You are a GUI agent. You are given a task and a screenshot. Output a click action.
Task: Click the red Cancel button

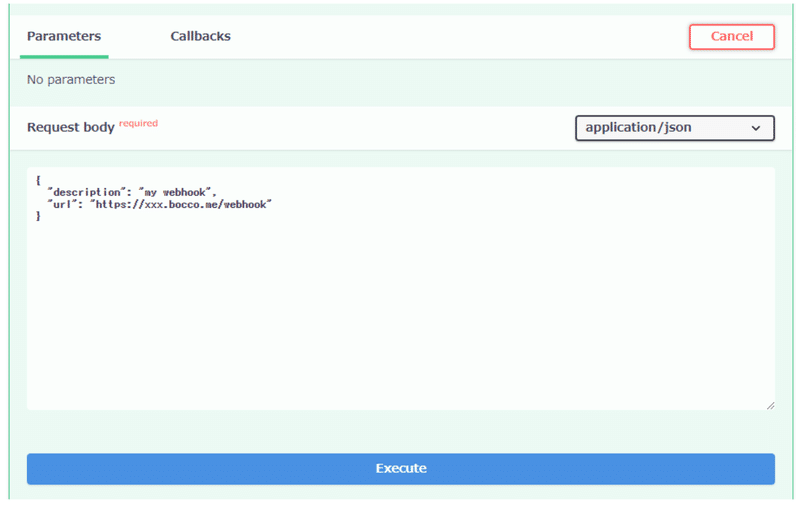click(x=732, y=37)
